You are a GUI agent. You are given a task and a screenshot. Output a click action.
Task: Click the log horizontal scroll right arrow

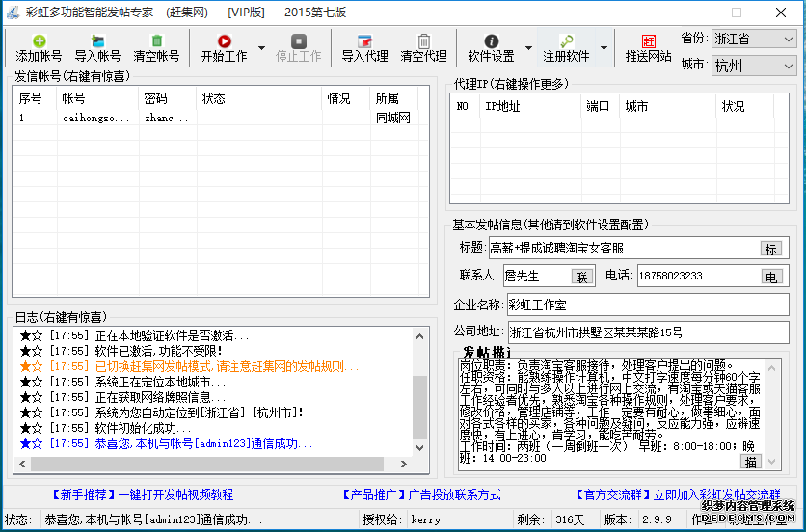tap(404, 465)
